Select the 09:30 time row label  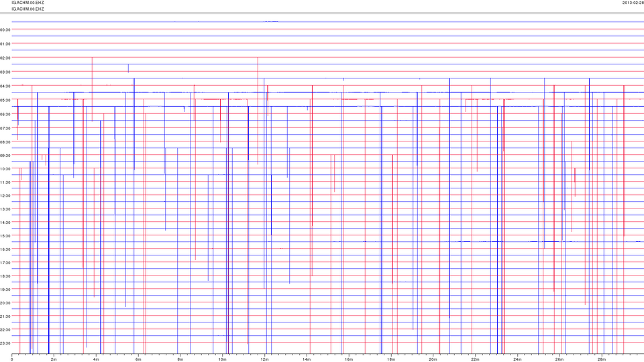(5, 156)
